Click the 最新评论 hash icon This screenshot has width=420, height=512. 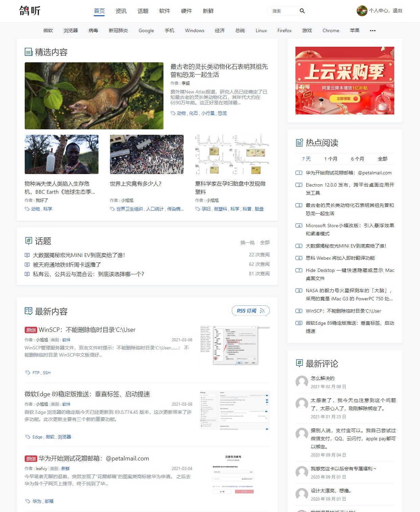click(300, 363)
